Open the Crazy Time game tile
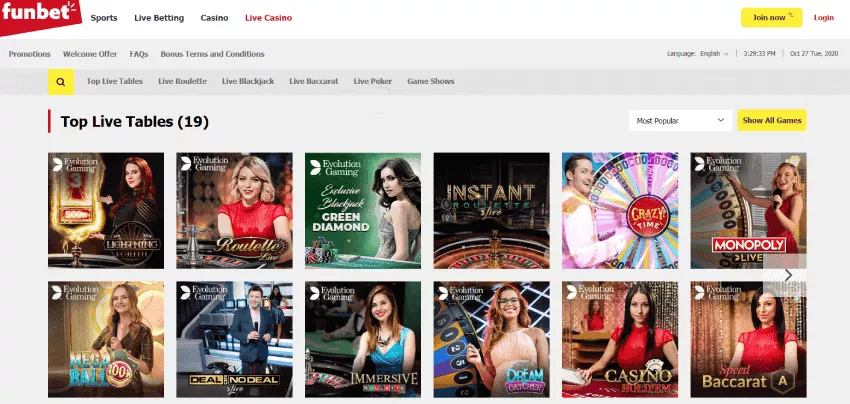Image resolution: width=850 pixels, height=404 pixels. pyautogui.click(x=619, y=210)
